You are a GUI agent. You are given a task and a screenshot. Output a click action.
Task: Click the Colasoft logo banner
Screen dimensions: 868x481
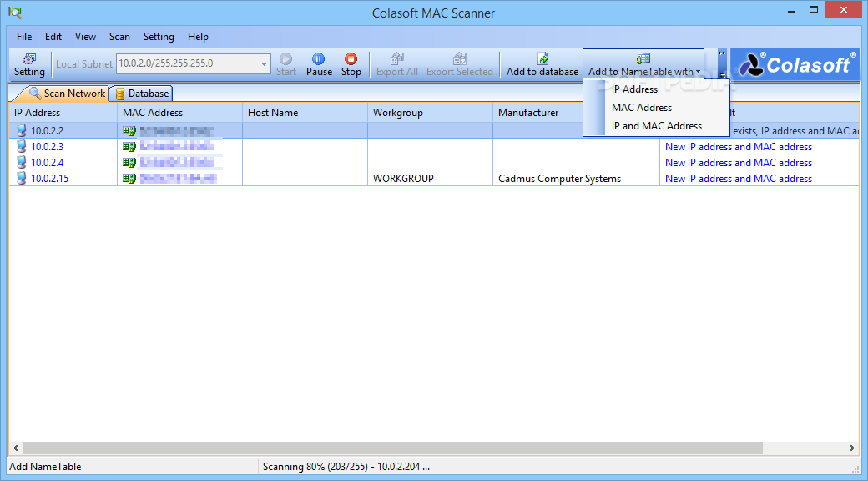(795, 64)
